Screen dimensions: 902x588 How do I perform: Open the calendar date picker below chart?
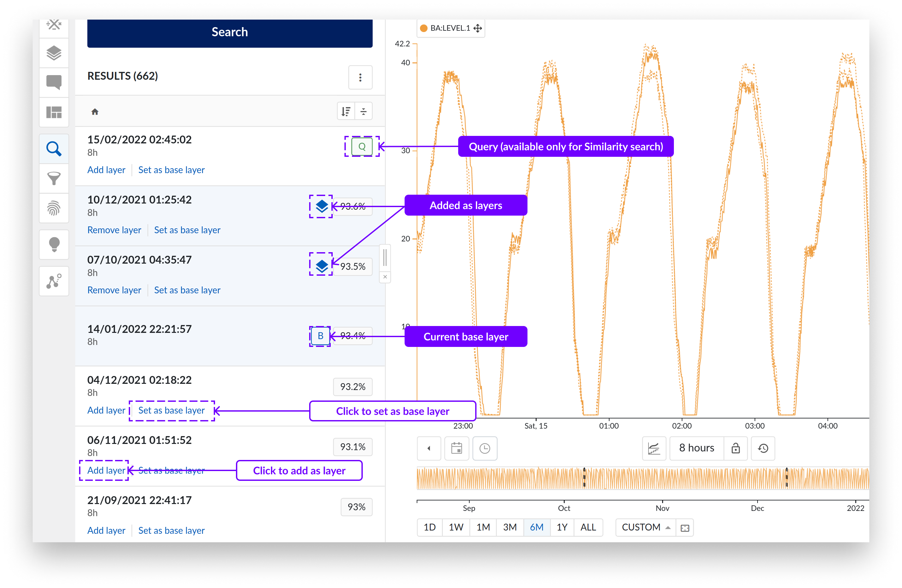tap(456, 448)
